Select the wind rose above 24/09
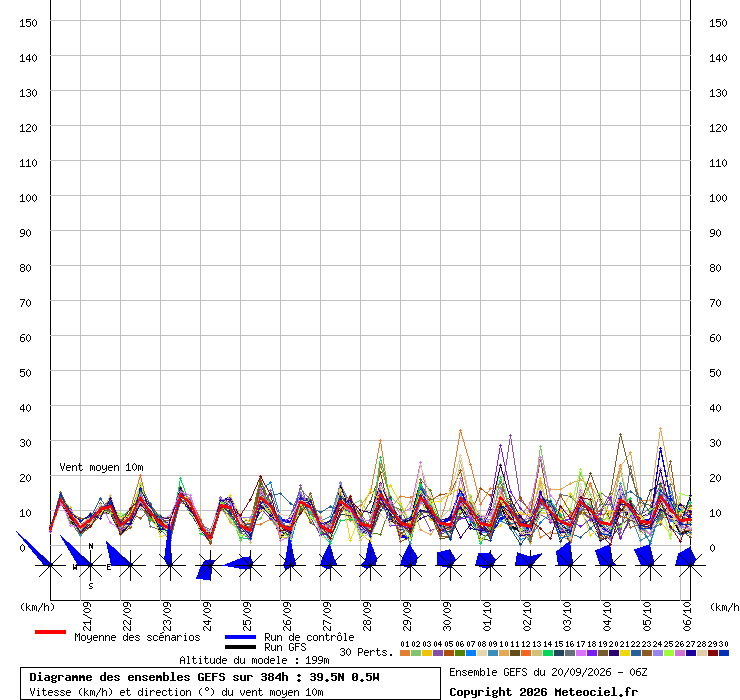The height and width of the screenshot is (700, 740). [x=210, y=565]
